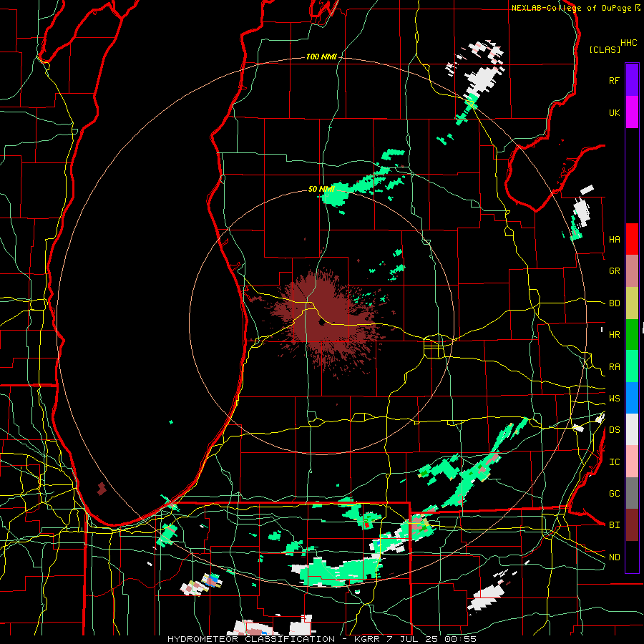Screen dimensions: 644x644
Task: Click the HA legend label
Action: (x=614, y=240)
